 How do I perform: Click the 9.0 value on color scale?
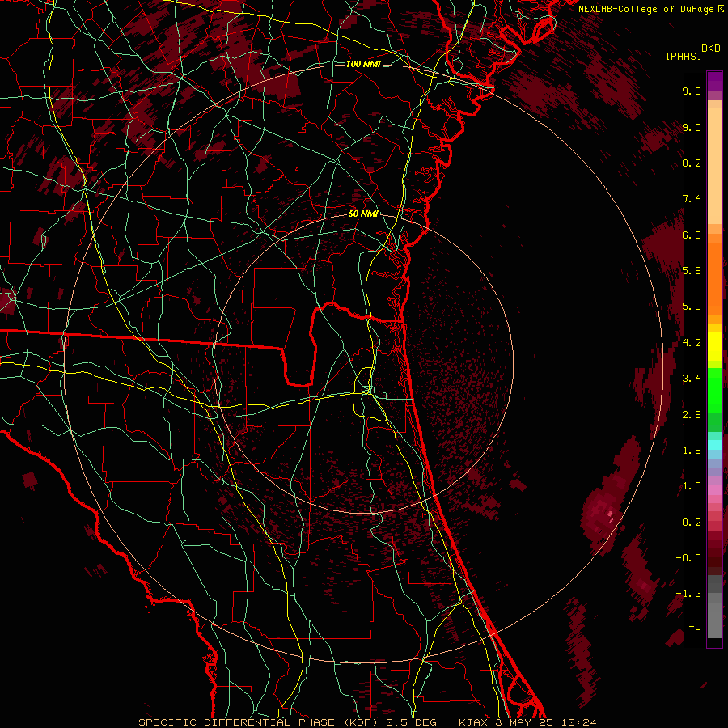click(x=692, y=127)
